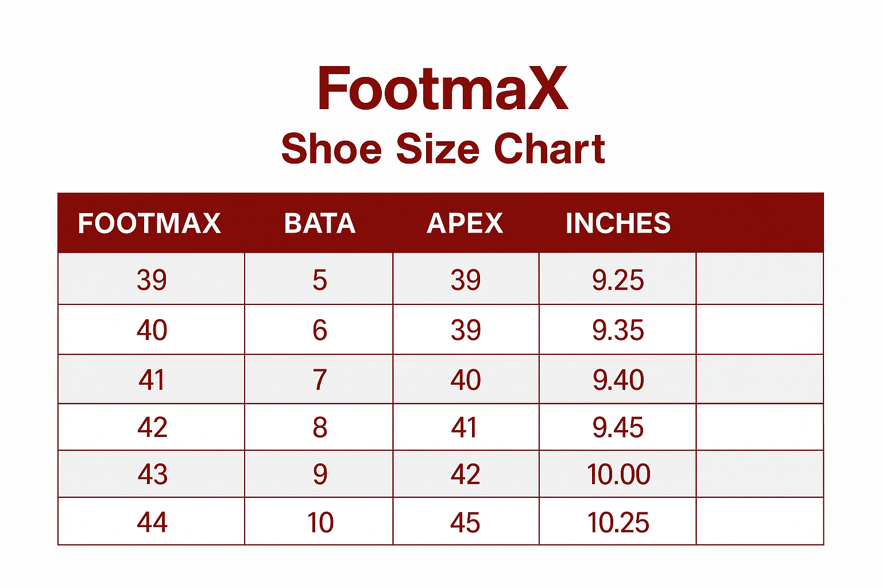Select the BATA column header

click(x=320, y=223)
